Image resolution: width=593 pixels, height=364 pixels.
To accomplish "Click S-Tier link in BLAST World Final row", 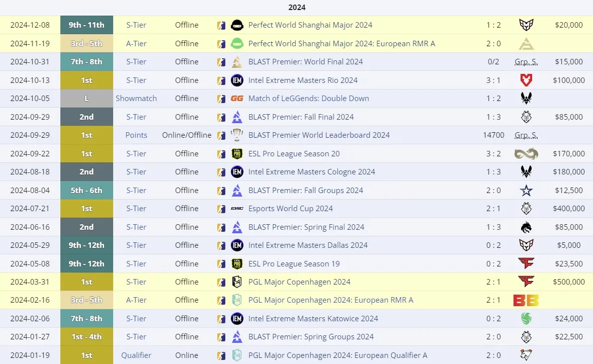I will 136,62.
